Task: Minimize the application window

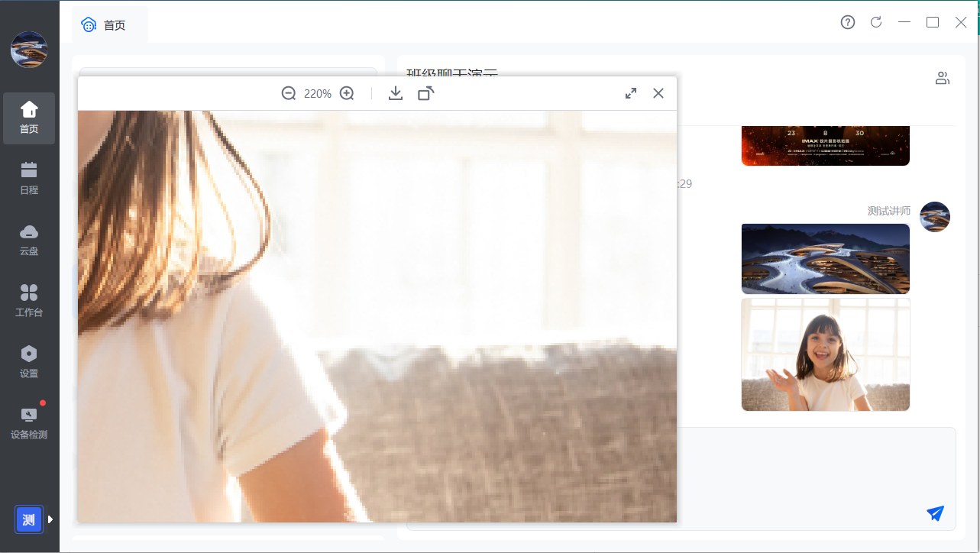Action: click(x=904, y=22)
